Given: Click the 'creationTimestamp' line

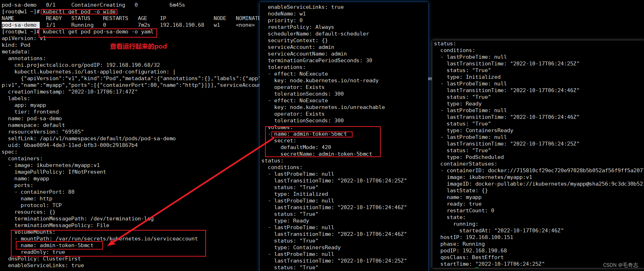Looking at the screenshot, I should (73, 92).
